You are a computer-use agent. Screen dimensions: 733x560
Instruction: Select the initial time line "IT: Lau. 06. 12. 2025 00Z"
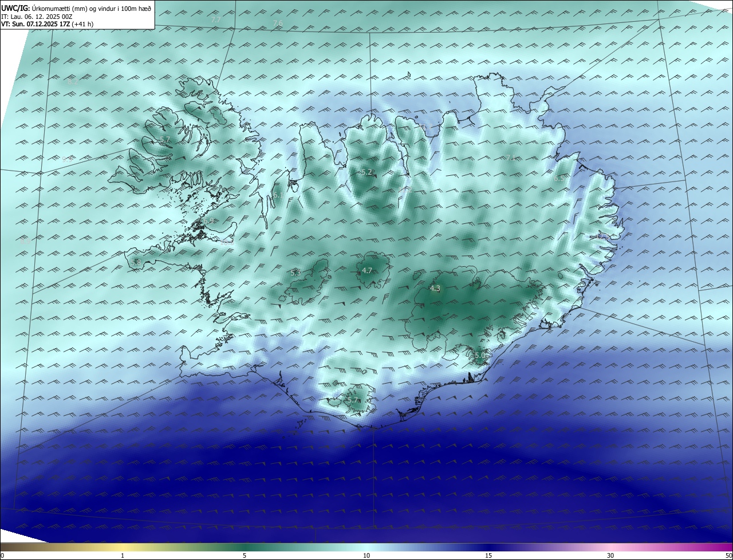click(37, 17)
